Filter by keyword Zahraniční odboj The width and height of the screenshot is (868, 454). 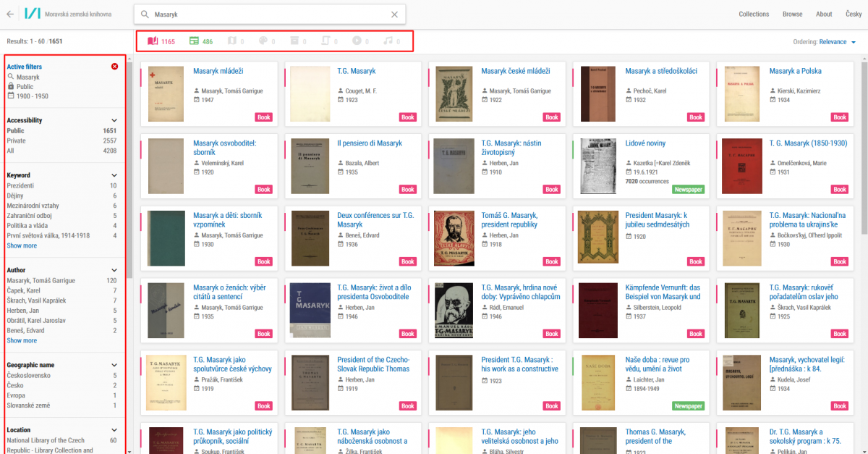click(x=61, y=216)
